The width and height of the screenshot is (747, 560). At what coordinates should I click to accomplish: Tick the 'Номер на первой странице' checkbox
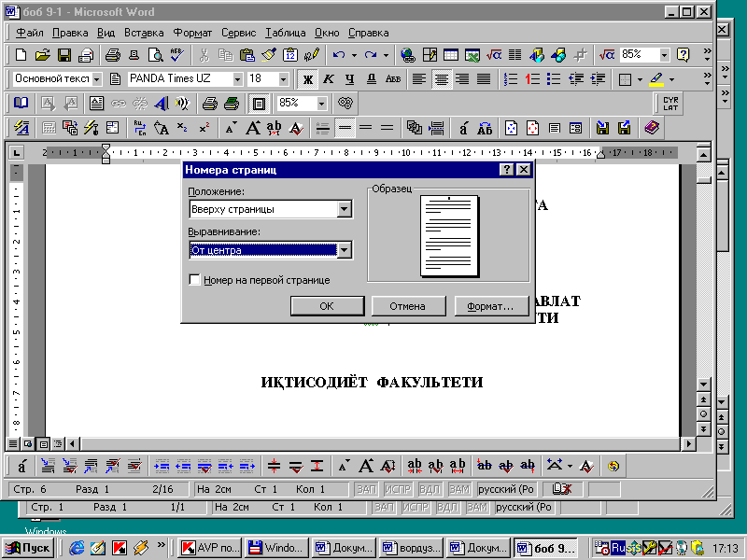coord(194,279)
